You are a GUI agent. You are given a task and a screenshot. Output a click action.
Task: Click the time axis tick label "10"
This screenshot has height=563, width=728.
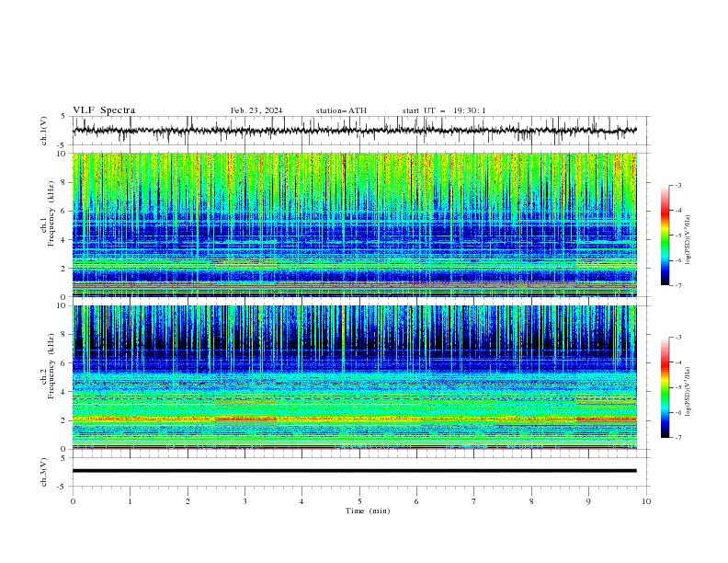point(646,501)
